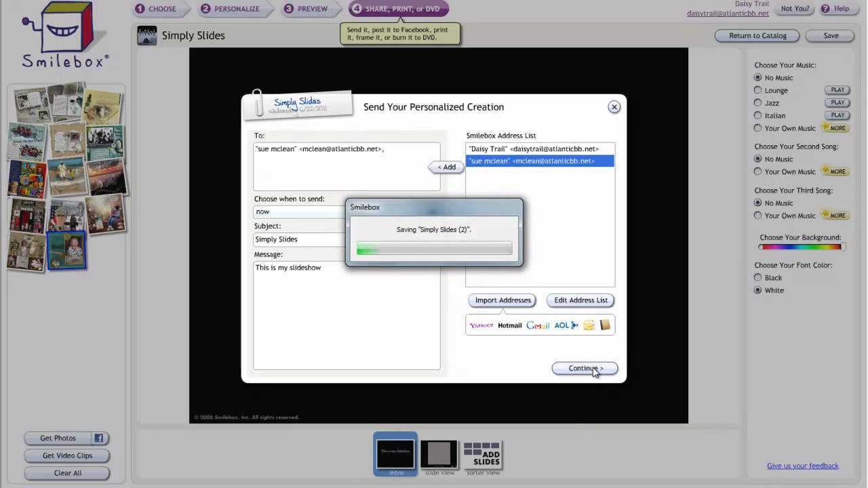
Task: Select Your Own Music for third song
Action: click(758, 216)
